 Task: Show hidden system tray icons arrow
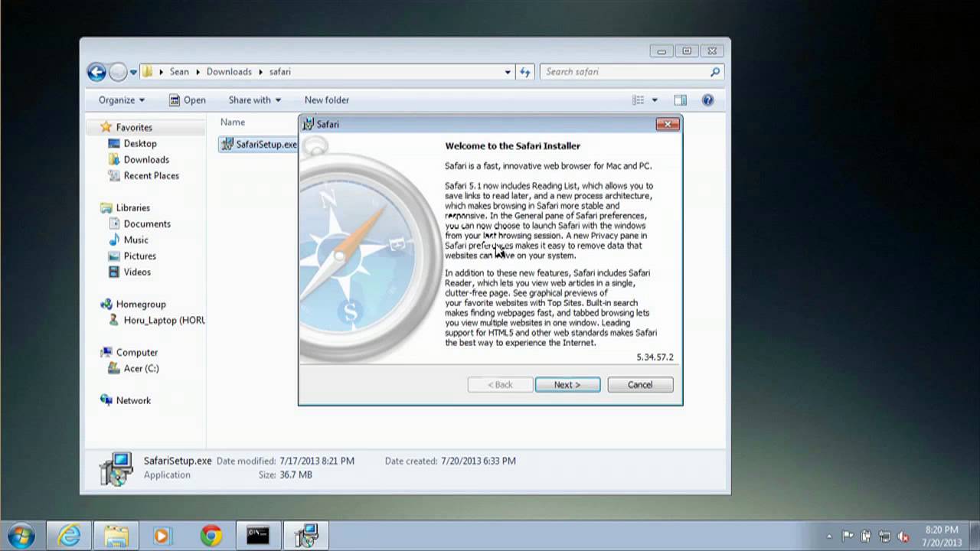pos(829,536)
